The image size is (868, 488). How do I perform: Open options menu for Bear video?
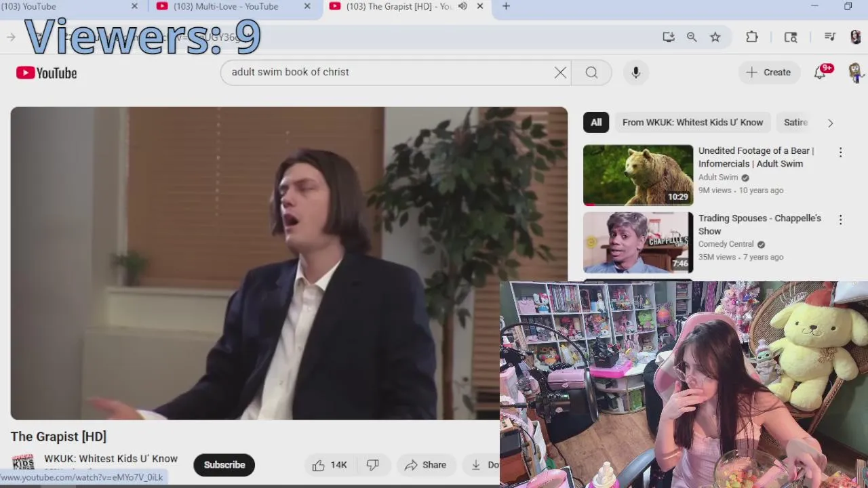[840, 152]
